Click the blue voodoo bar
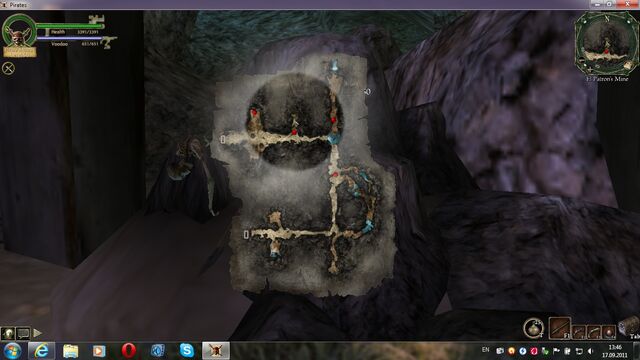 [69, 38]
